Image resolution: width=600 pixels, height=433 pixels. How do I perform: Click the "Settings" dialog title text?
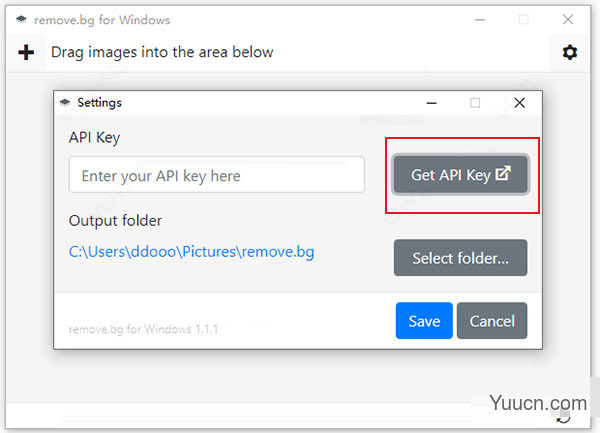pyautogui.click(x=99, y=102)
